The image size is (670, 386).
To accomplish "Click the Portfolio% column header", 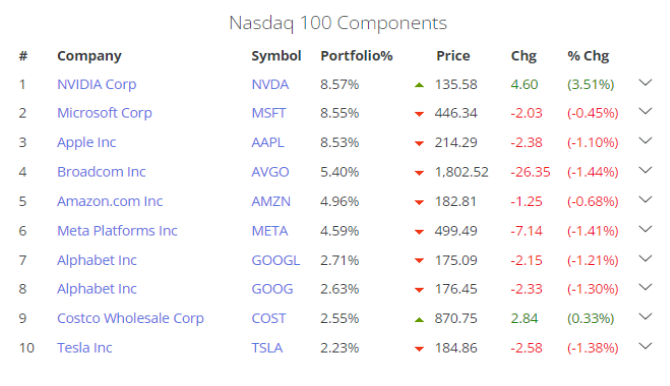I will point(356,56).
